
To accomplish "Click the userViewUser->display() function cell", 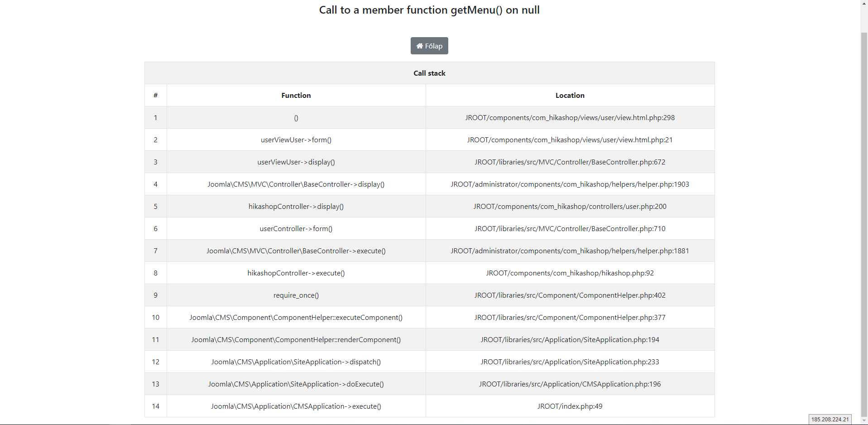I will [296, 162].
